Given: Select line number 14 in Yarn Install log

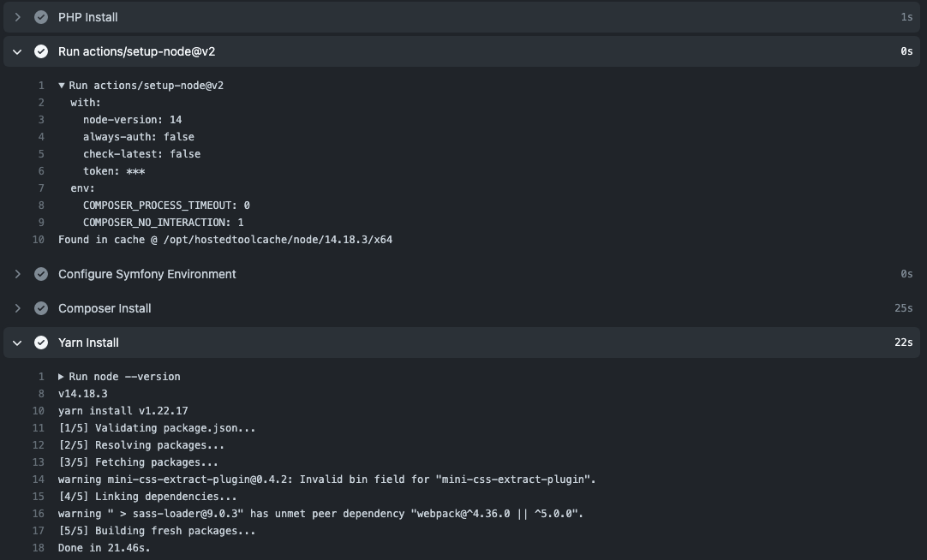Looking at the screenshot, I should (38, 480).
